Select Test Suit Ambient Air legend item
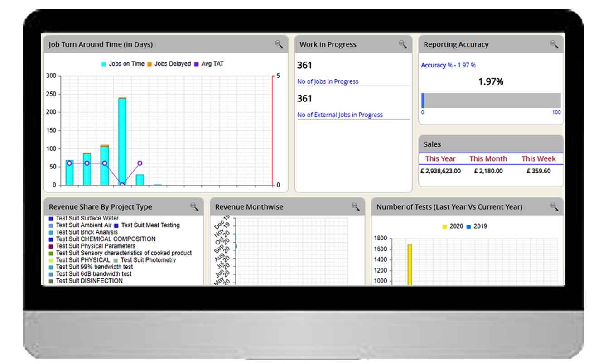This screenshot has height=364, width=603. point(80,225)
